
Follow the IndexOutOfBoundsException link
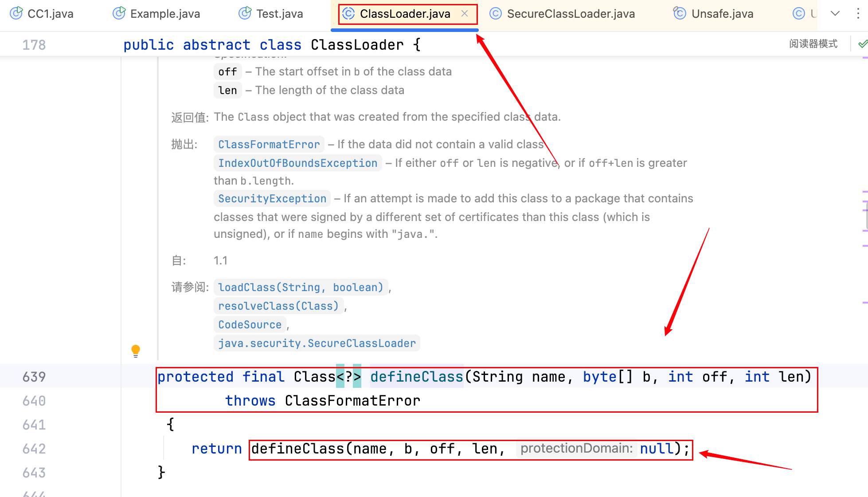tap(297, 163)
